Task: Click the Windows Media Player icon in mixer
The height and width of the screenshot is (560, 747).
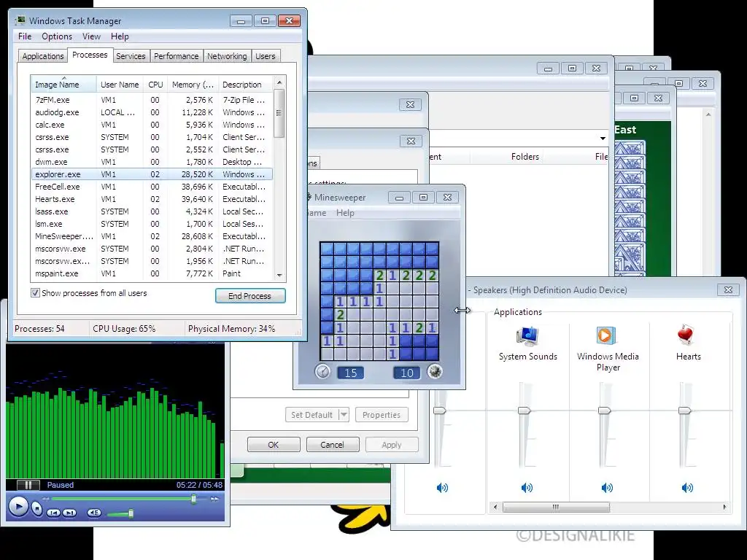Action: [x=606, y=335]
